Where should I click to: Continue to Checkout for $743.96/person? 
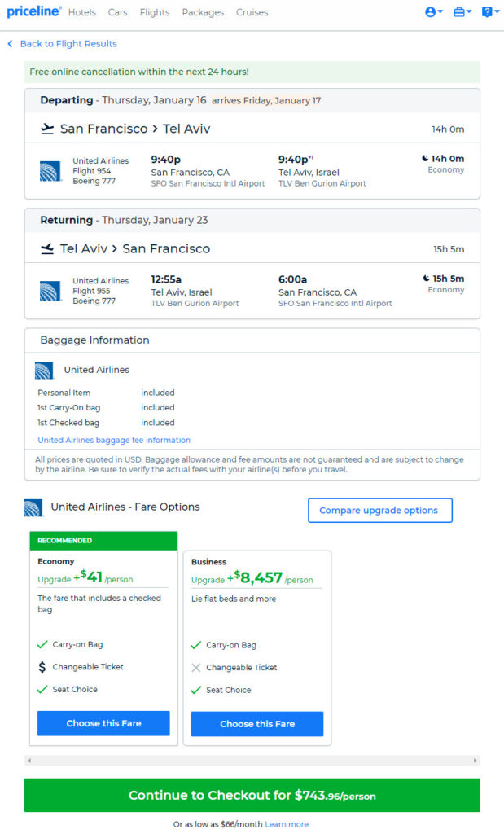(252, 795)
